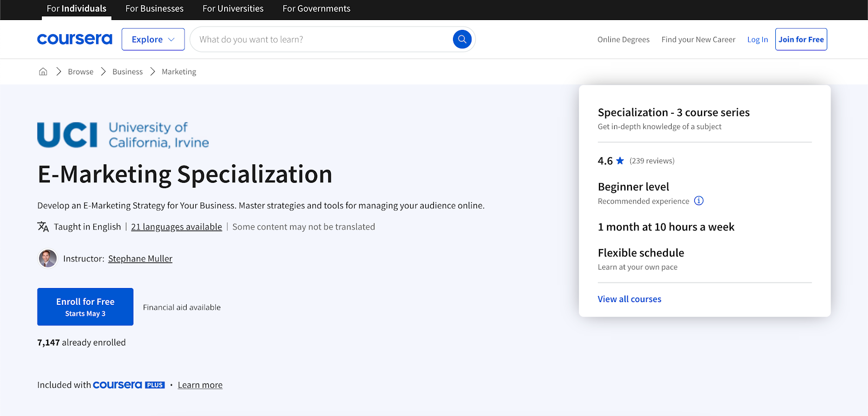Click 'Flexible schedule' heading
868x416 pixels.
click(x=641, y=253)
